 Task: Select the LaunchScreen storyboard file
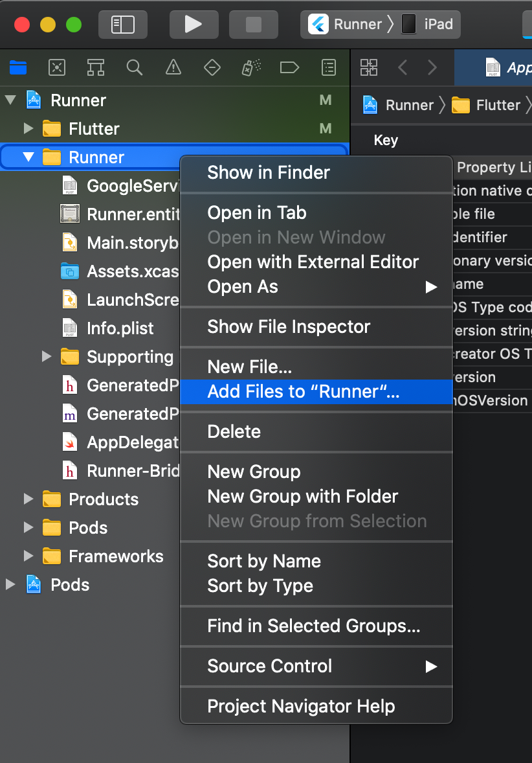point(120,300)
